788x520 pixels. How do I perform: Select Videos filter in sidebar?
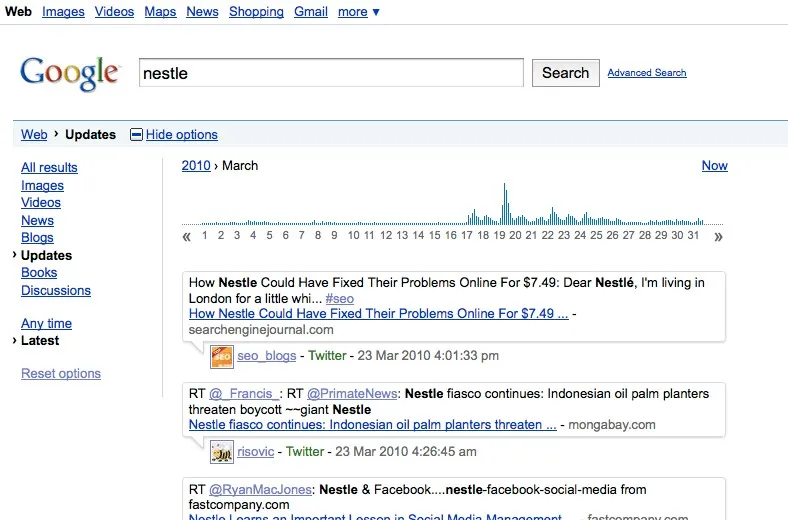tap(41, 202)
